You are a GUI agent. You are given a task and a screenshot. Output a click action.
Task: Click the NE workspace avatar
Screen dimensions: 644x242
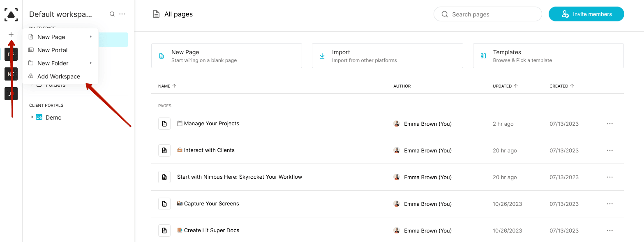pyautogui.click(x=11, y=74)
